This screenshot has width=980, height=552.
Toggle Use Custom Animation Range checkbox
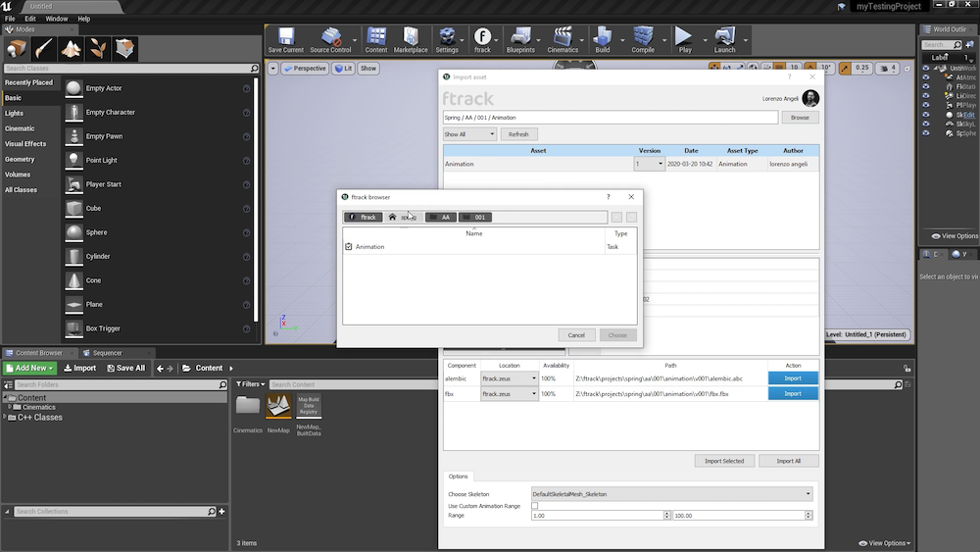tap(534, 506)
